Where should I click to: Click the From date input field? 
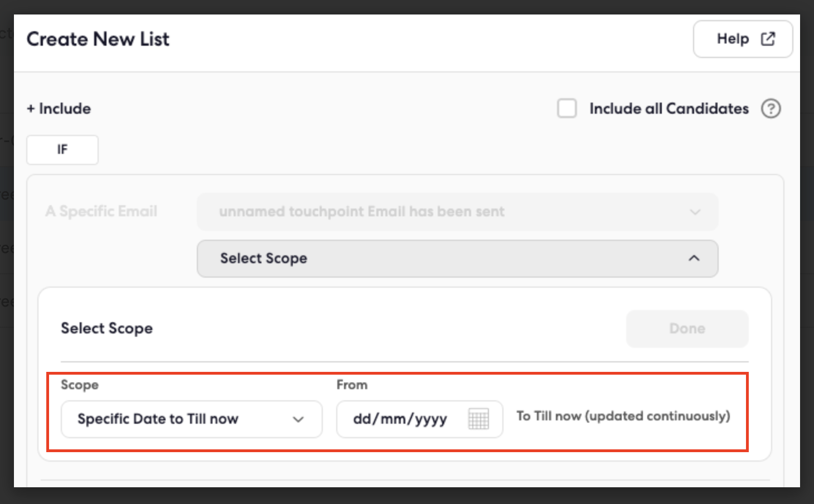pos(419,419)
